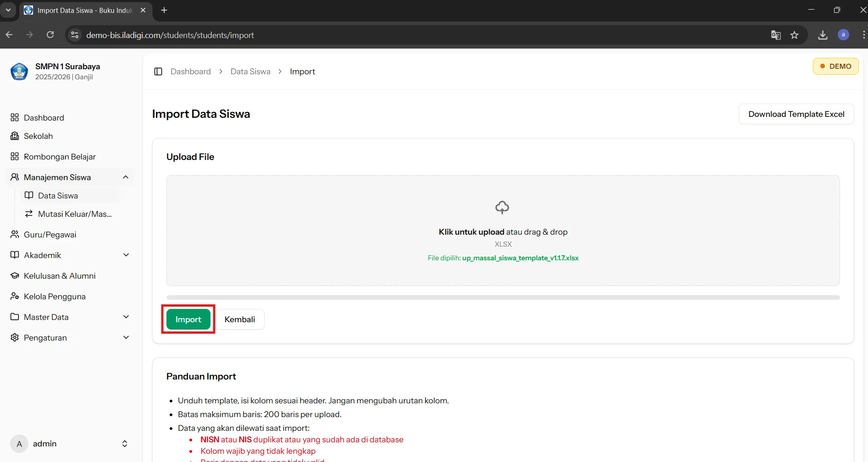Open a new browser tab
Image resolution: width=868 pixels, height=462 pixels.
tap(164, 10)
